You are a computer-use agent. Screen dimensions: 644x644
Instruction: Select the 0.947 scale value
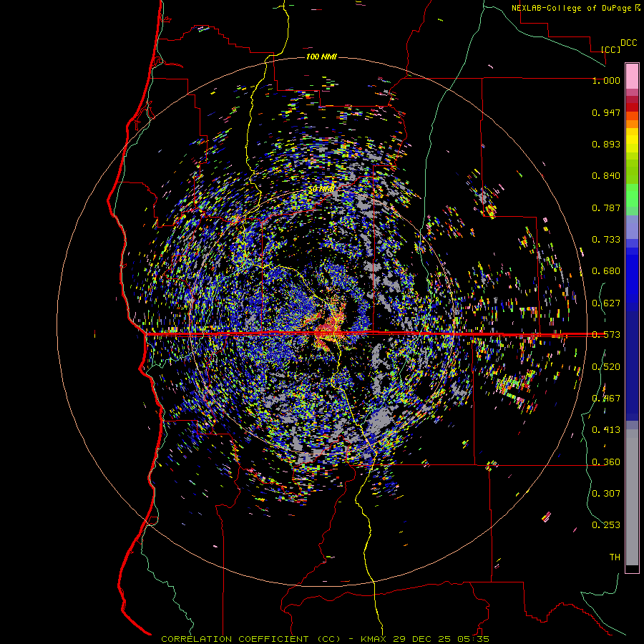(606, 112)
